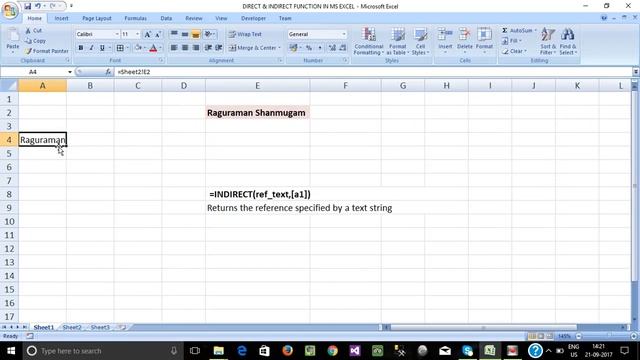Image resolution: width=640 pixels, height=360 pixels.
Task: Click the Save icon in Quick Access Toolbar
Action: [27, 6]
